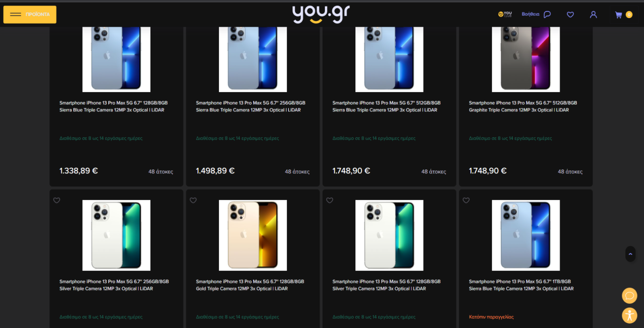644x328 pixels.
Task: Favorite the 128GB Silver iPhone
Action: (x=330, y=200)
